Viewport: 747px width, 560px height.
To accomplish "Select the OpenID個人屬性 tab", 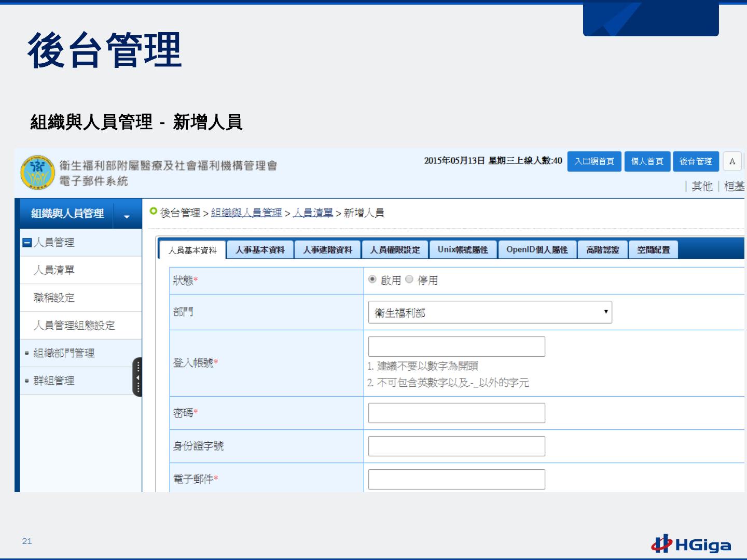I will 537,249.
